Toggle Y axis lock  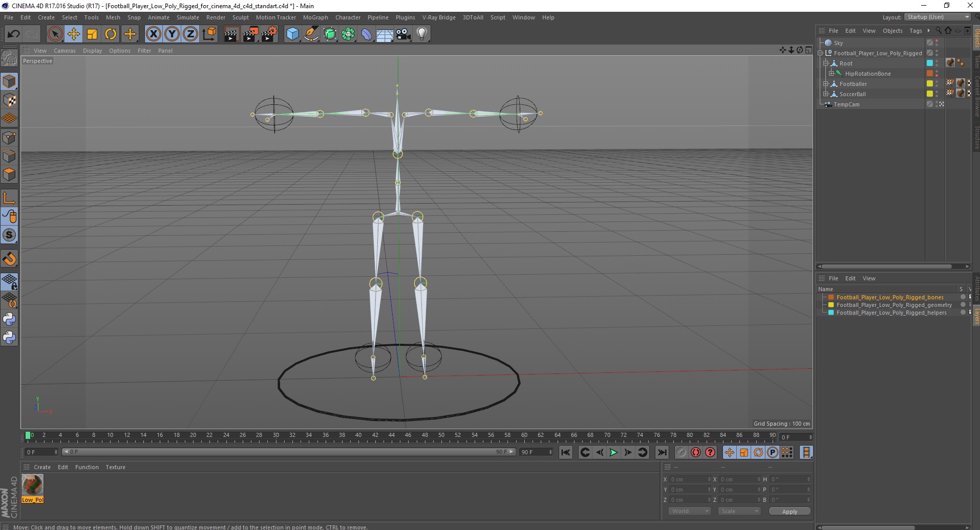172,34
